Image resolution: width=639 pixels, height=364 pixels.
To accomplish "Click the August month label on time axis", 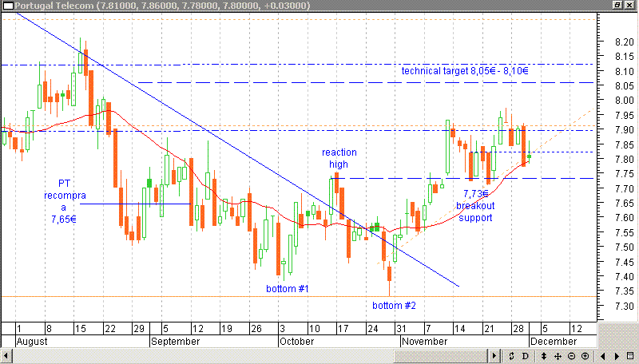I will coord(32,341).
